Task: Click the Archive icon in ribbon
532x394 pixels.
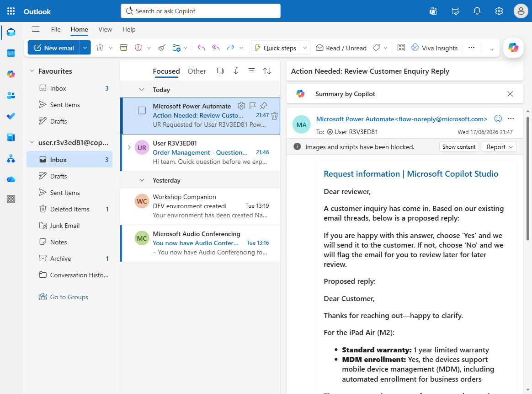Action: tap(123, 48)
